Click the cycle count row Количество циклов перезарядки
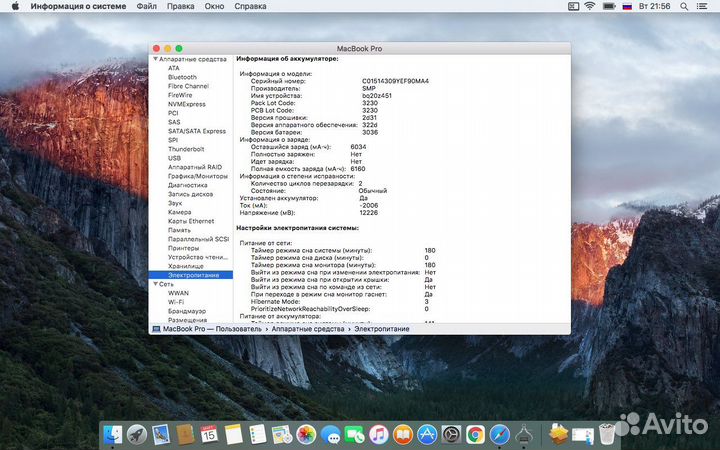This screenshot has height=450, width=720. click(x=306, y=183)
